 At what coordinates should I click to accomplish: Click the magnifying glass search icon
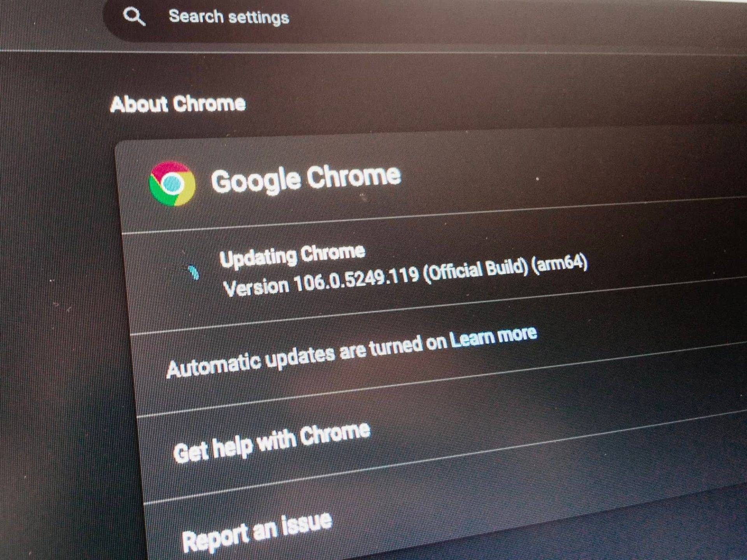pos(134,17)
